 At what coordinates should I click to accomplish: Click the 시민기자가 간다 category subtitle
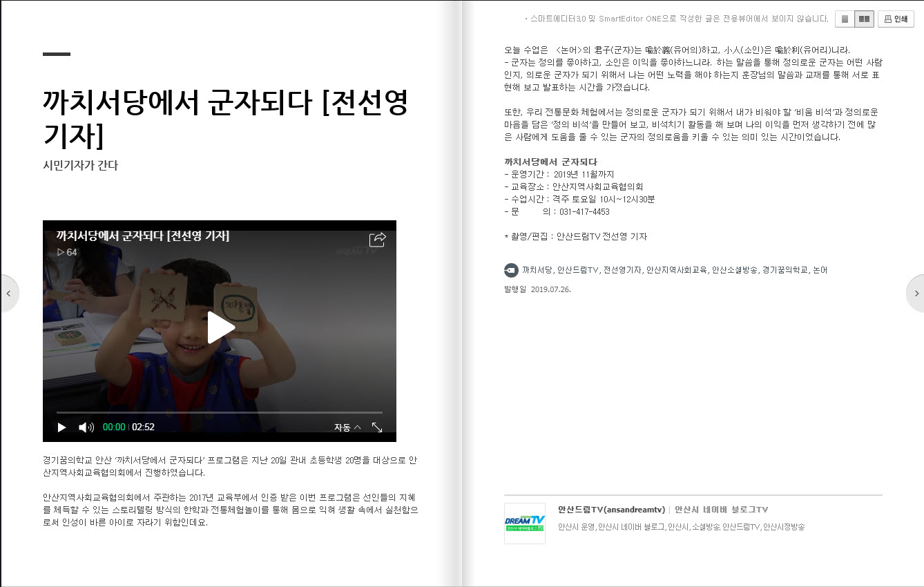click(80, 166)
